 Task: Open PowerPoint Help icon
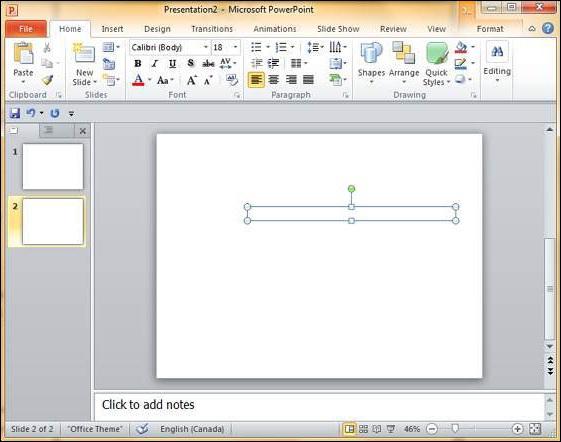point(548,28)
